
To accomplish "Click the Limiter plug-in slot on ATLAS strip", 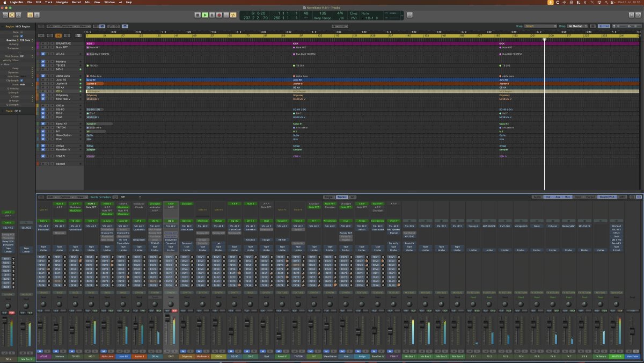I will 43,250.
